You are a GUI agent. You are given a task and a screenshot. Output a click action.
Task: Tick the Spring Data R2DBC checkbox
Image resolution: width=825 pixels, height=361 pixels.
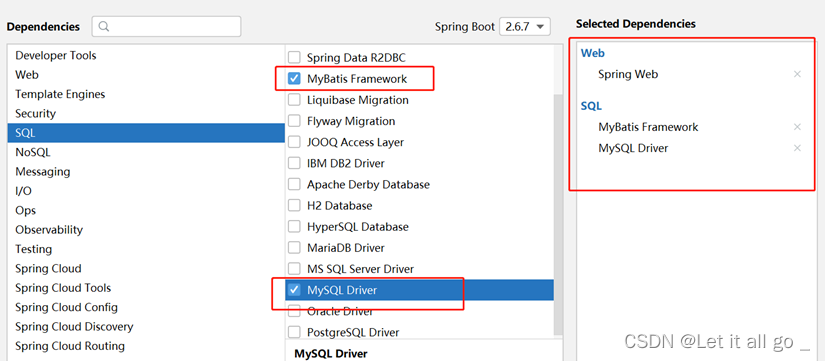(x=295, y=57)
